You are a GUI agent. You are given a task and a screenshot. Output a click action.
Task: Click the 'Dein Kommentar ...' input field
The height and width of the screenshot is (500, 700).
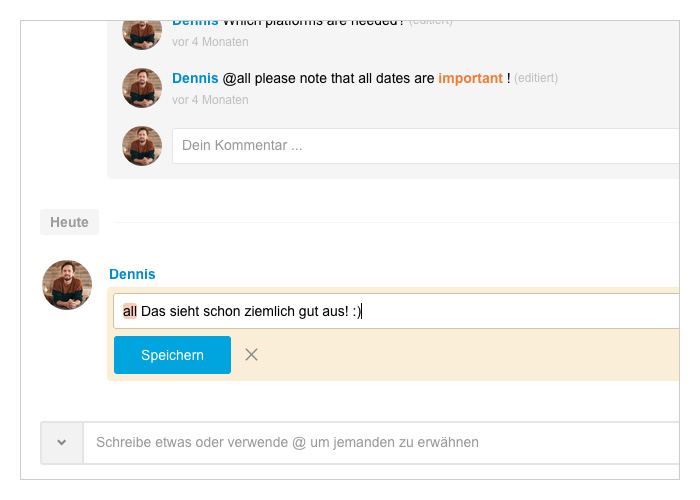coord(426,146)
